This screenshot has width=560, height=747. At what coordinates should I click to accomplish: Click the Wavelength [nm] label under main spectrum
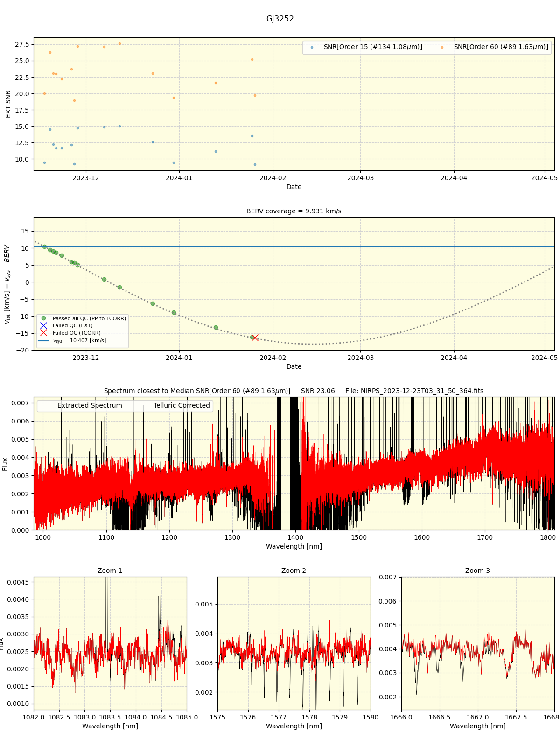point(294,546)
